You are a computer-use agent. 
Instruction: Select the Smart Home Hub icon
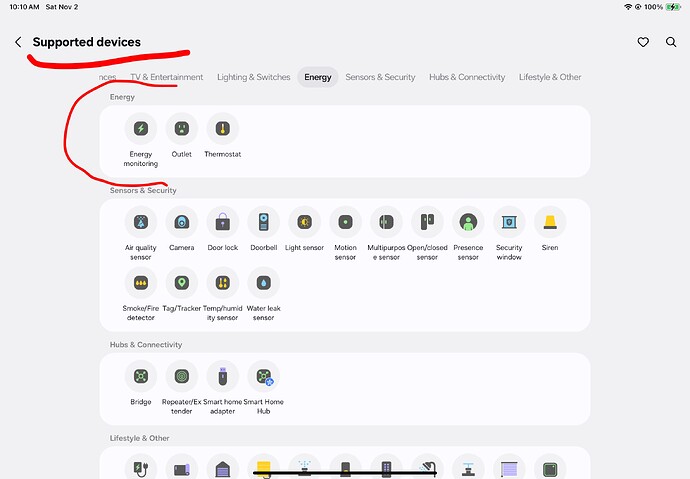click(264, 376)
